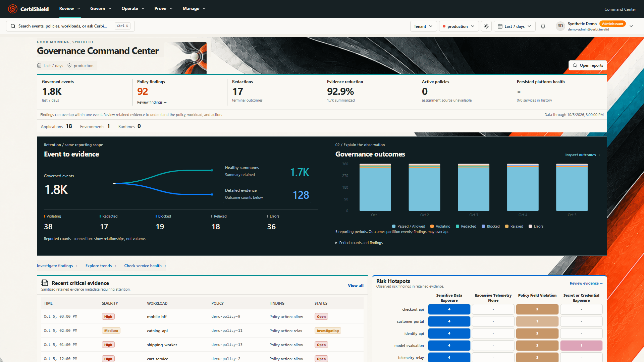Toggle Redacted legend series
Image resolution: width=644 pixels, height=362 pixels.
pos(466,226)
